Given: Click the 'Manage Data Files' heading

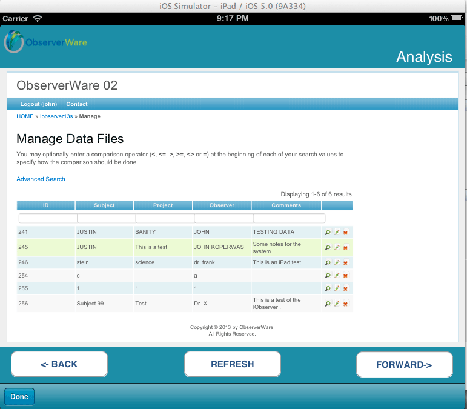Looking at the screenshot, I should coord(70,139).
